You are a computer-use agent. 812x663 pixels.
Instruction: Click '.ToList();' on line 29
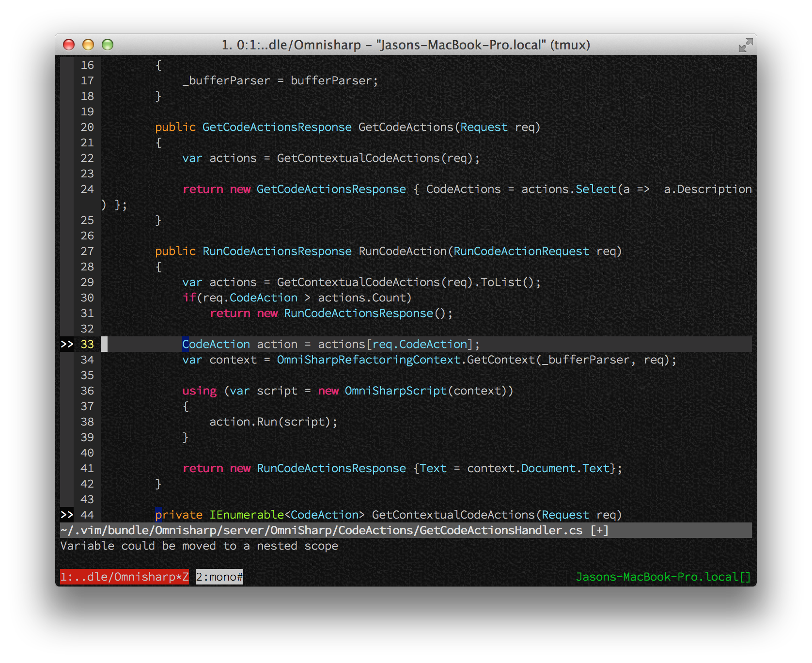(507, 282)
